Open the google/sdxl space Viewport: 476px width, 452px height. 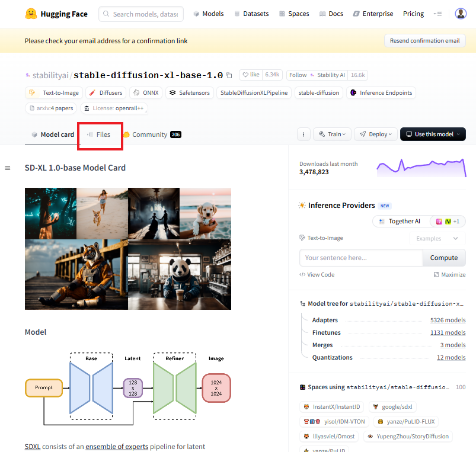(392, 407)
